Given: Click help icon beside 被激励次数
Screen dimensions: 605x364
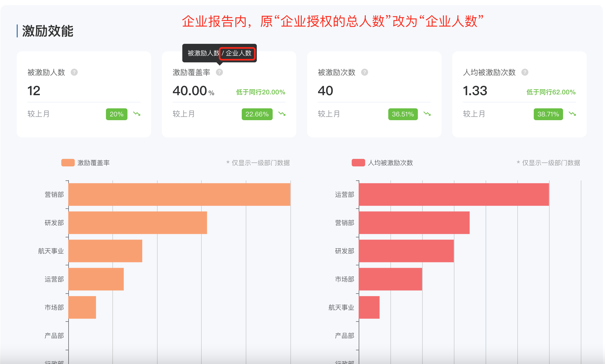Looking at the screenshot, I should (365, 72).
